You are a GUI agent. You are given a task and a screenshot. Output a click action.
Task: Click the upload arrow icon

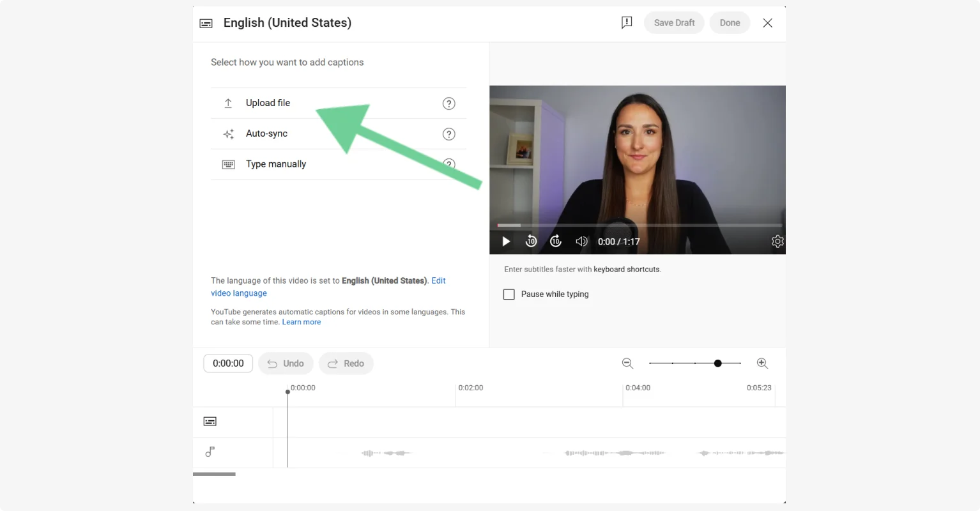click(228, 103)
